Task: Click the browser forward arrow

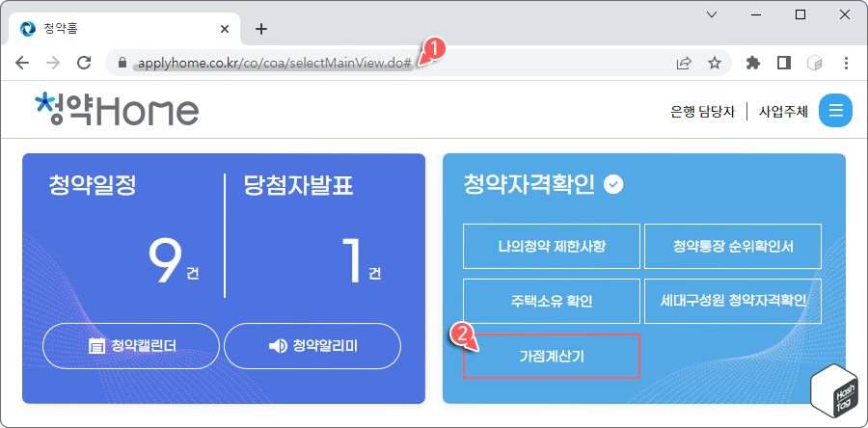Action: (x=53, y=63)
